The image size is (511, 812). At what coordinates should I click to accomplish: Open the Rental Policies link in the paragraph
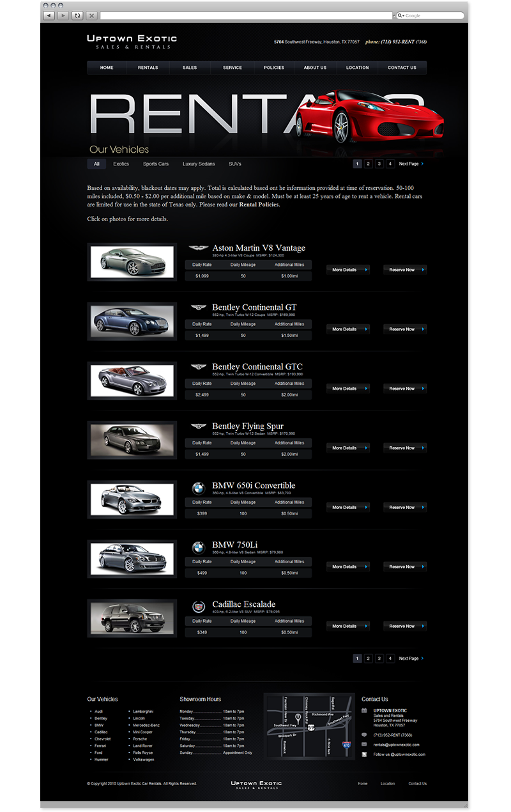[x=259, y=205]
